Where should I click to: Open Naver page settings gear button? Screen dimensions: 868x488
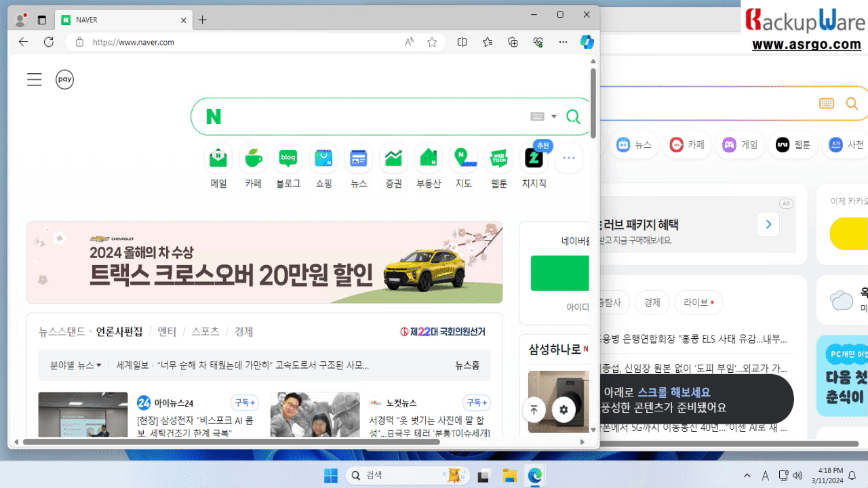click(564, 409)
